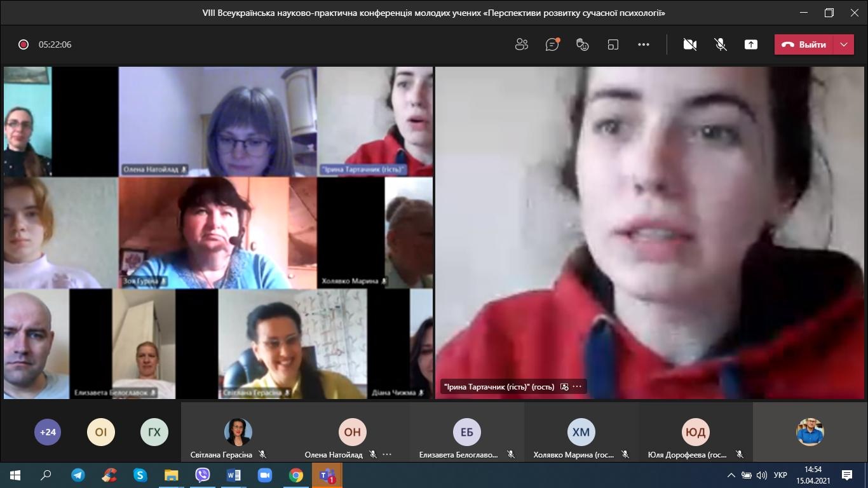Select the ЕБ participant avatar
The height and width of the screenshot is (488, 868).
[x=467, y=432]
